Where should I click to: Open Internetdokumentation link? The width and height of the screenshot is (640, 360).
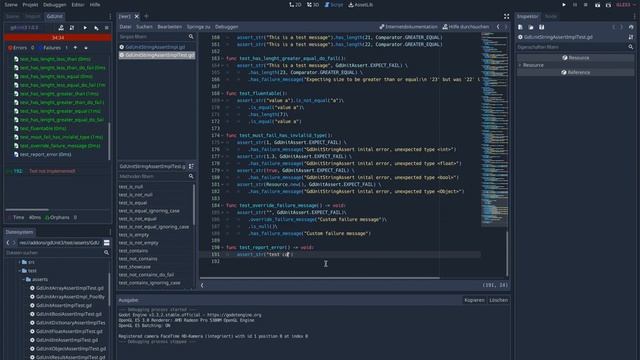tap(408, 27)
